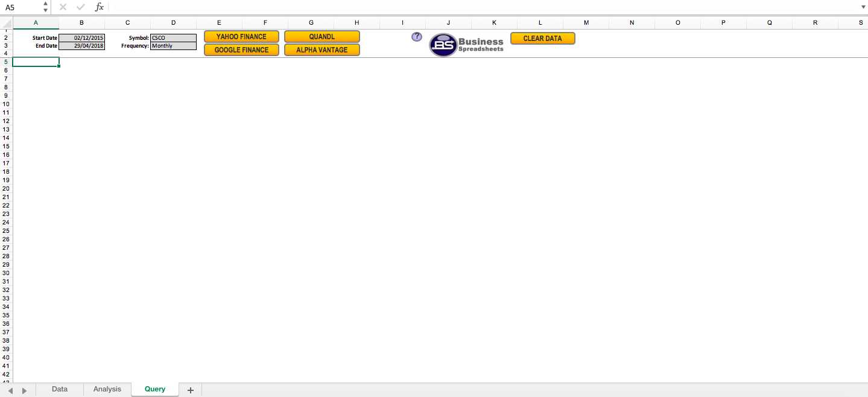Open the Name Box dropdown arrows
This screenshot has height=397, width=868.
pos(46,7)
